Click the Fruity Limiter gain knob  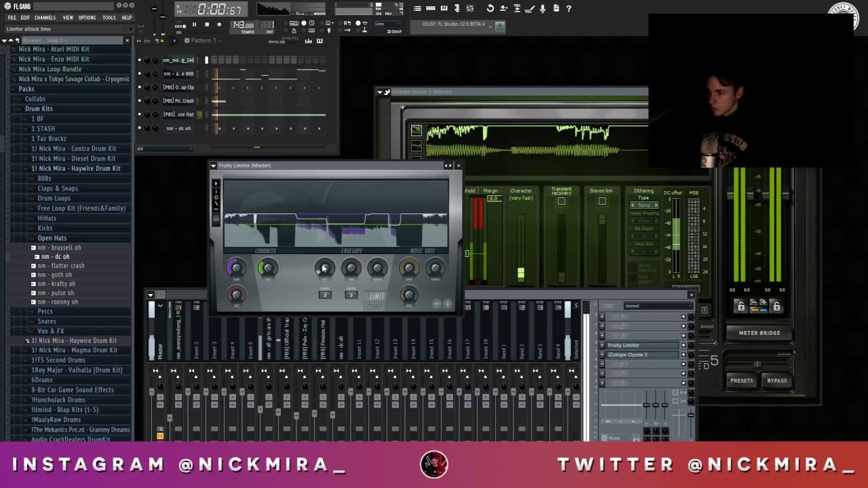pos(236,268)
